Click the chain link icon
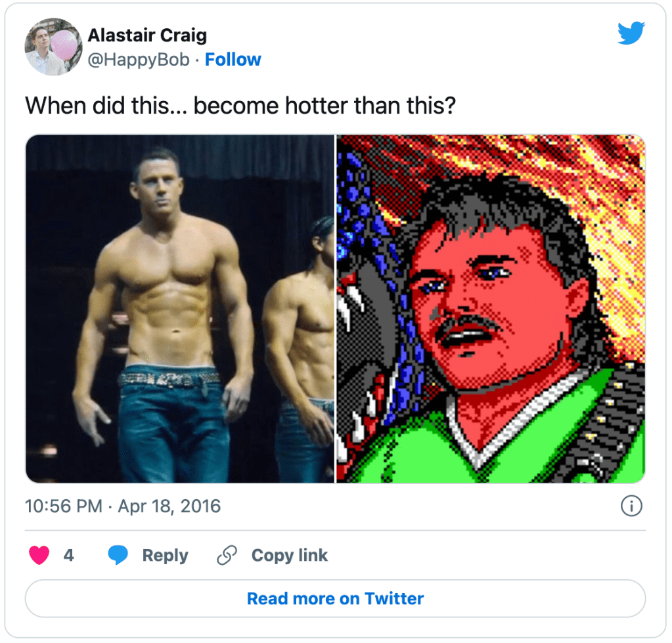 [x=227, y=556]
